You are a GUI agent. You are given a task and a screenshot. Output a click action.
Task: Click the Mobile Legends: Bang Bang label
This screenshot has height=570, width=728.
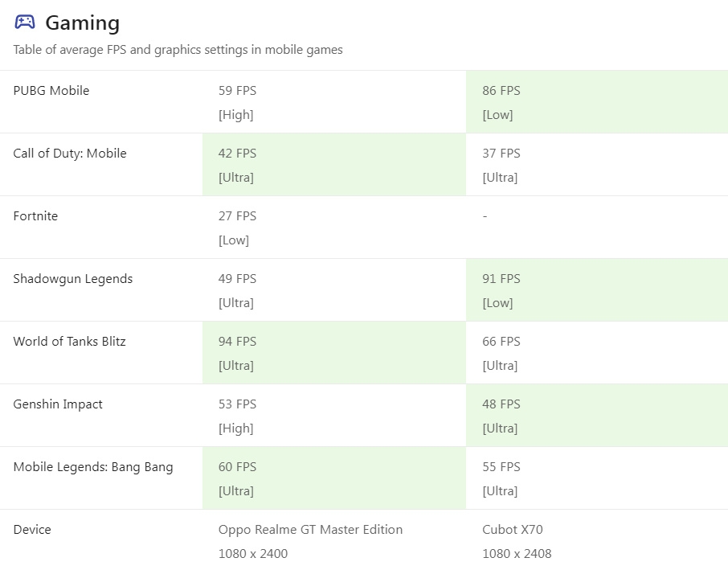[93, 467]
